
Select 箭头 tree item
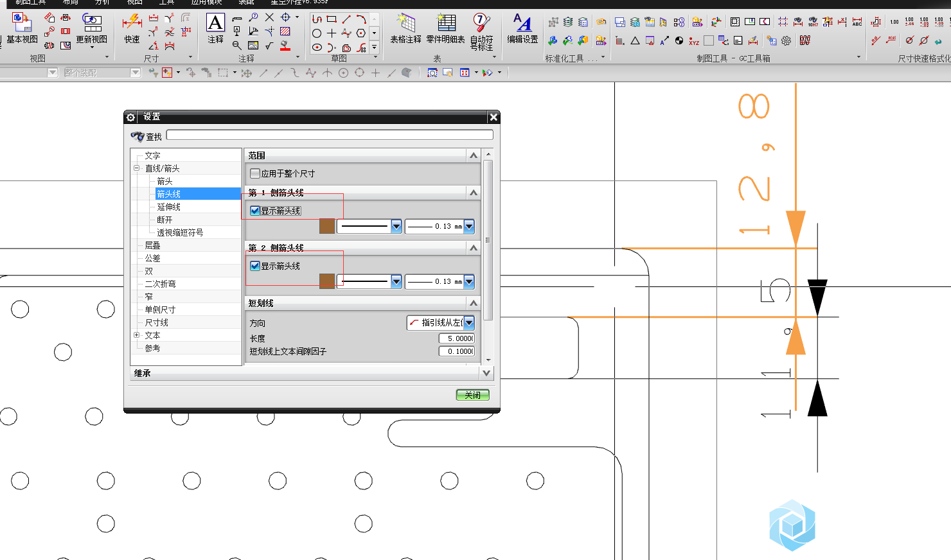[164, 181]
